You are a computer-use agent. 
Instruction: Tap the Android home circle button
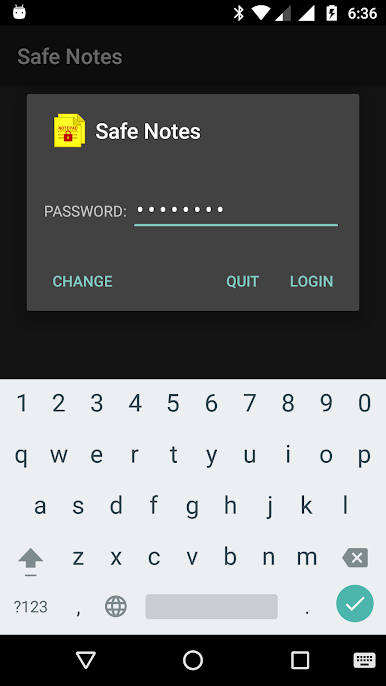click(x=193, y=660)
